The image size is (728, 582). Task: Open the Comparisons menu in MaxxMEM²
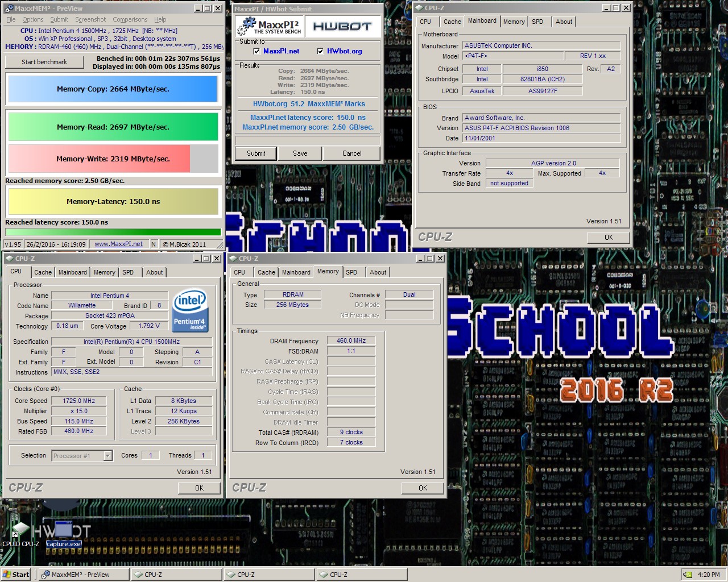(x=130, y=19)
